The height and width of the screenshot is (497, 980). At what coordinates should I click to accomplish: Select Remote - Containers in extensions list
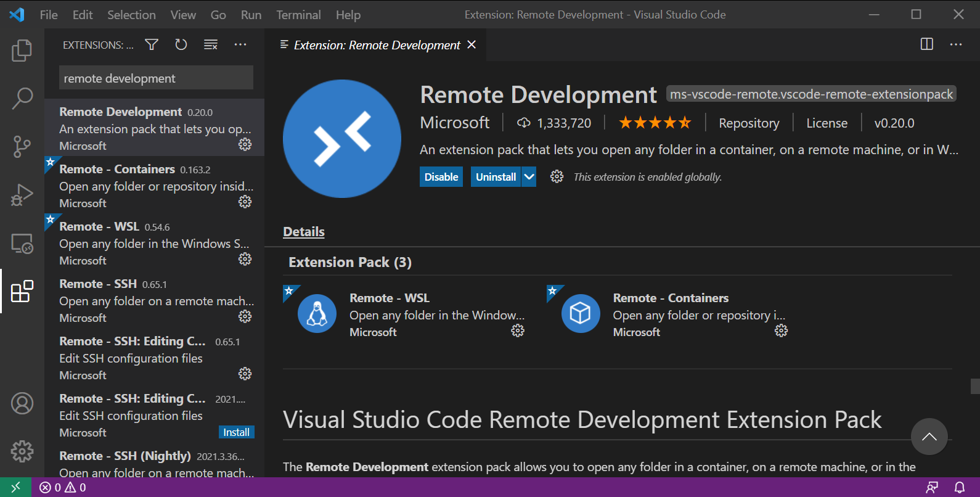(x=154, y=186)
